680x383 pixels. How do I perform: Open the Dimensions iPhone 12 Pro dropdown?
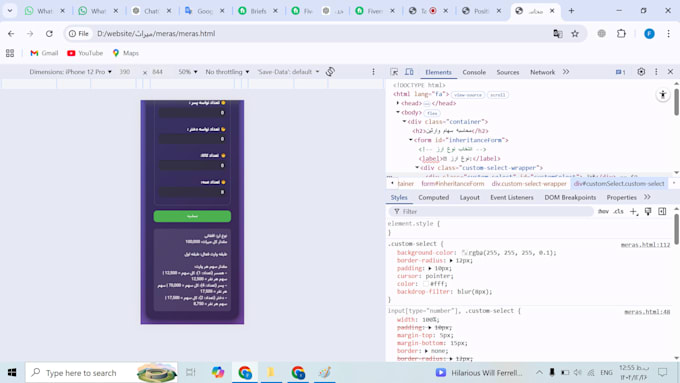point(70,72)
